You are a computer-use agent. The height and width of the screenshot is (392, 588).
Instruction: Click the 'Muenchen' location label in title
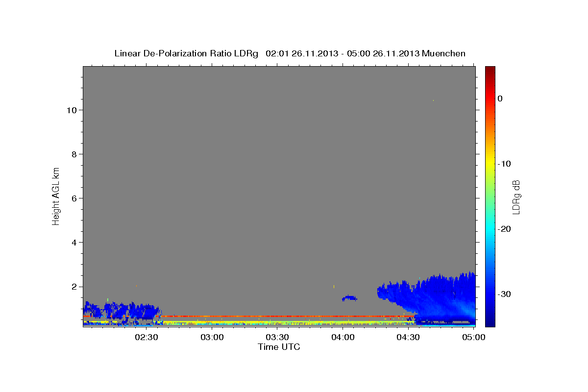click(x=444, y=53)
